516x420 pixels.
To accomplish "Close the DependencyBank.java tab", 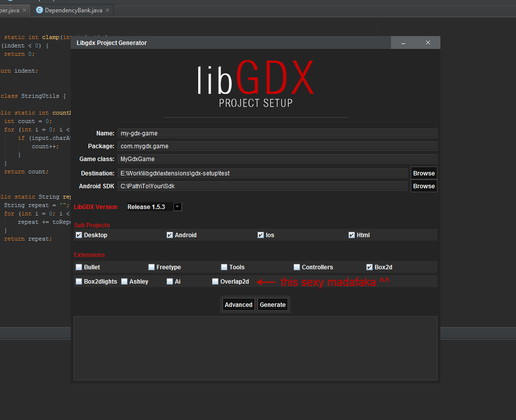I will click(x=108, y=10).
